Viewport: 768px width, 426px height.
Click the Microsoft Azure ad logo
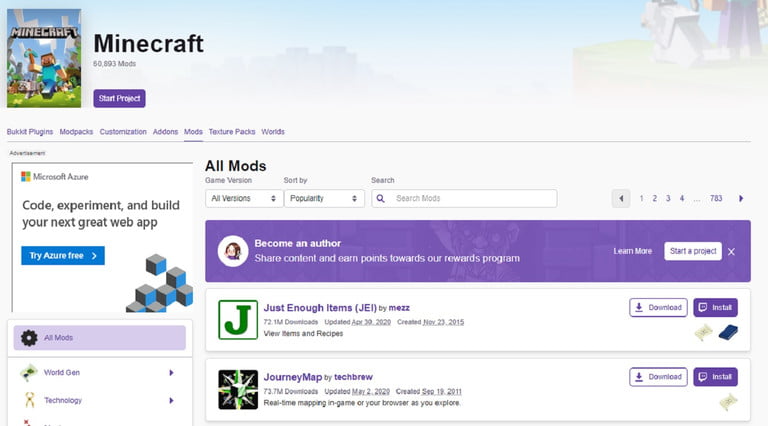[55, 177]
